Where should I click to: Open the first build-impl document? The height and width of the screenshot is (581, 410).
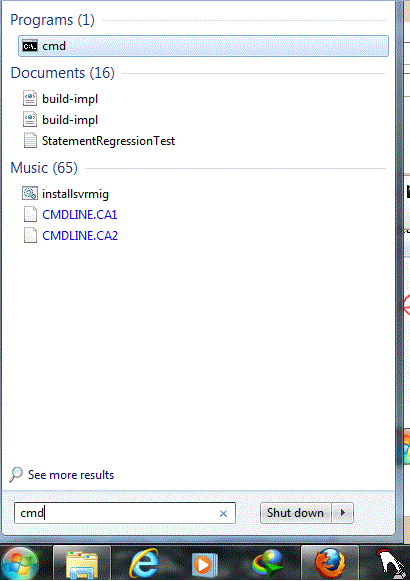(x=70, y=99)
